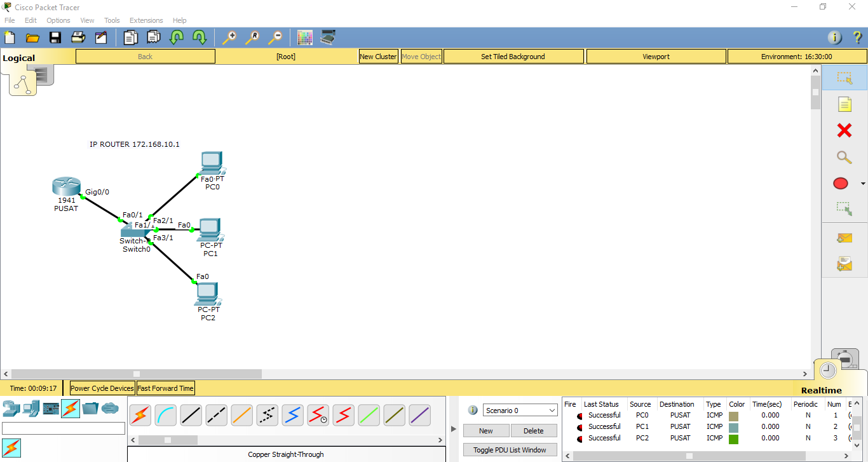Select the Multiuser Connection cloud icon
Screen dimensions: 868x462
click(110, 408)
